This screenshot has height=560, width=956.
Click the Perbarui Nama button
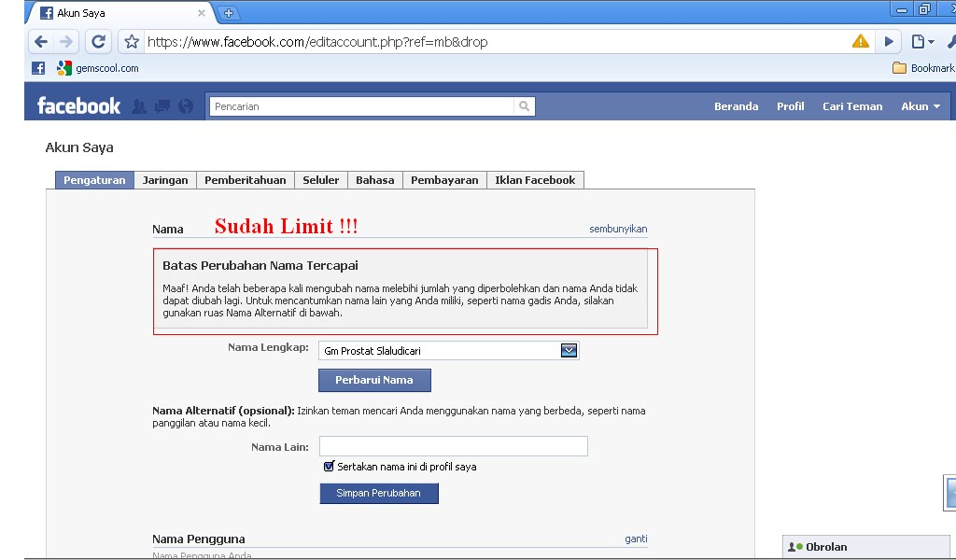374,380
